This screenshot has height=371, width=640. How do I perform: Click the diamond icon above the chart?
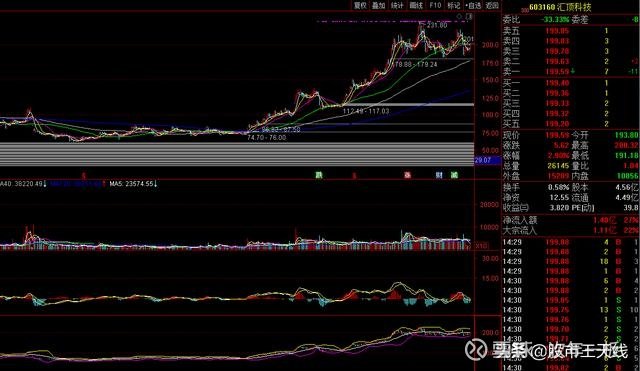tap(460, 16)
